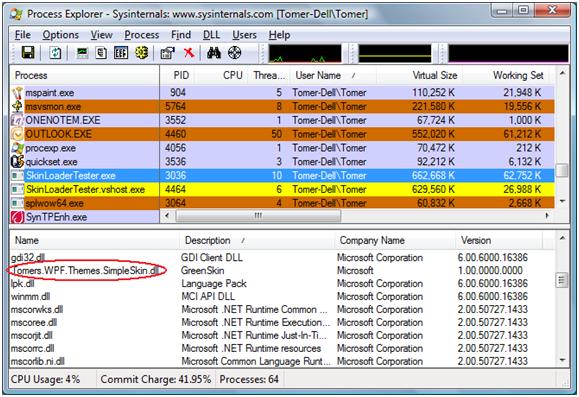This screenshot has height=397, width=579.
Task: Click process list horizontal scroll left arrow
Action: pyautogui.click(x=167, y=216)
